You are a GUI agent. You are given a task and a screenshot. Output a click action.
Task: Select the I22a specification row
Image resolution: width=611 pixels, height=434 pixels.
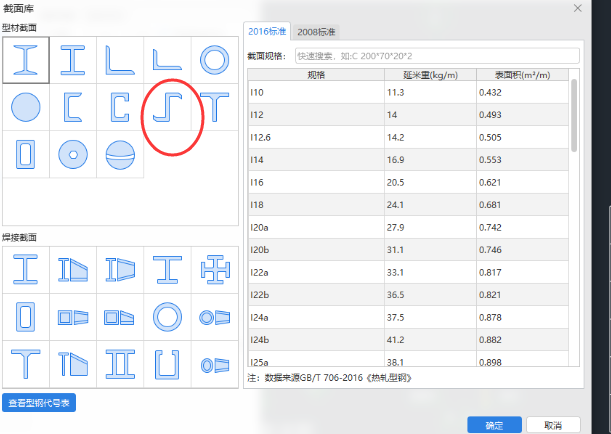click(408, 272)
